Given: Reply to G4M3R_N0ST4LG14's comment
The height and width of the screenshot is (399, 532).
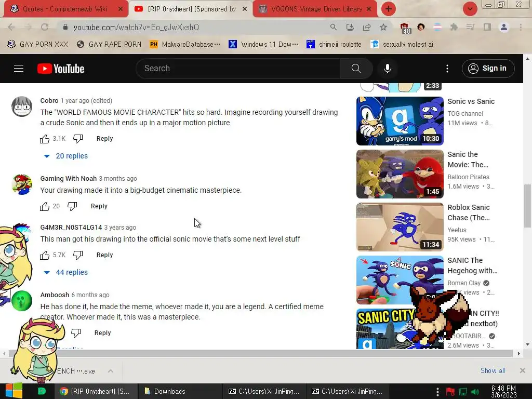Looking at the screenshot, I should click(104, 255).
